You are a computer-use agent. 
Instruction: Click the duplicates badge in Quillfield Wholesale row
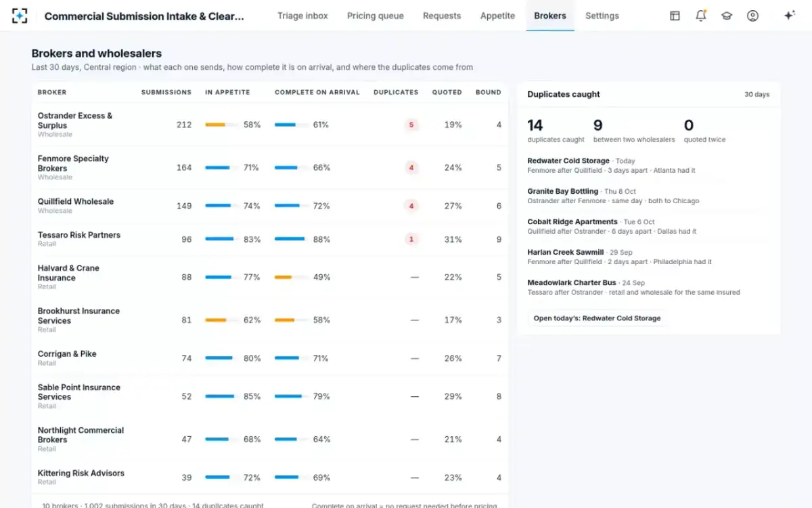click(411, 206)
